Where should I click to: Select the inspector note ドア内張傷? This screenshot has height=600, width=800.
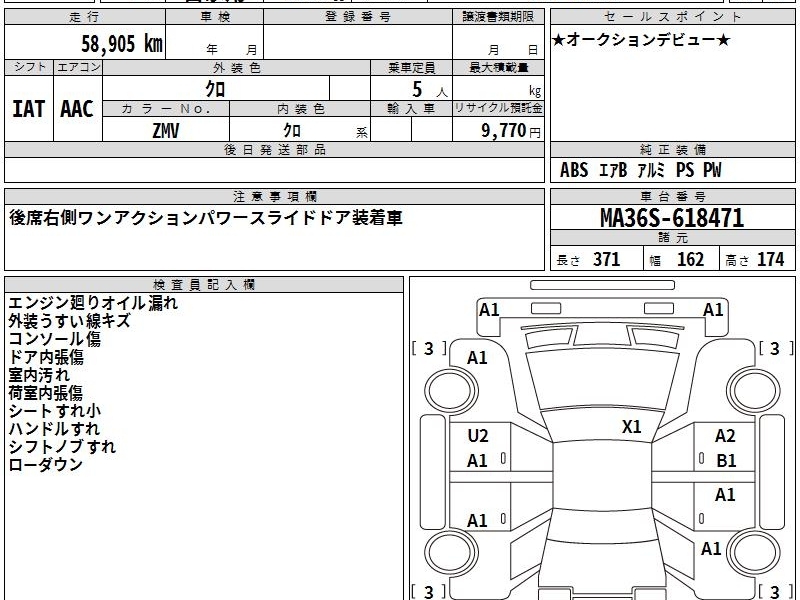(46, 357)
